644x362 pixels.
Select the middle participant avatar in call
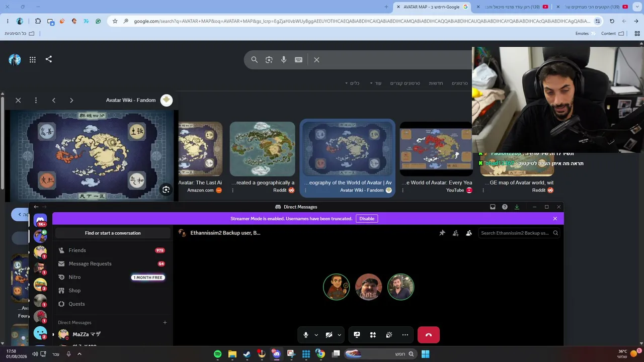369,287
